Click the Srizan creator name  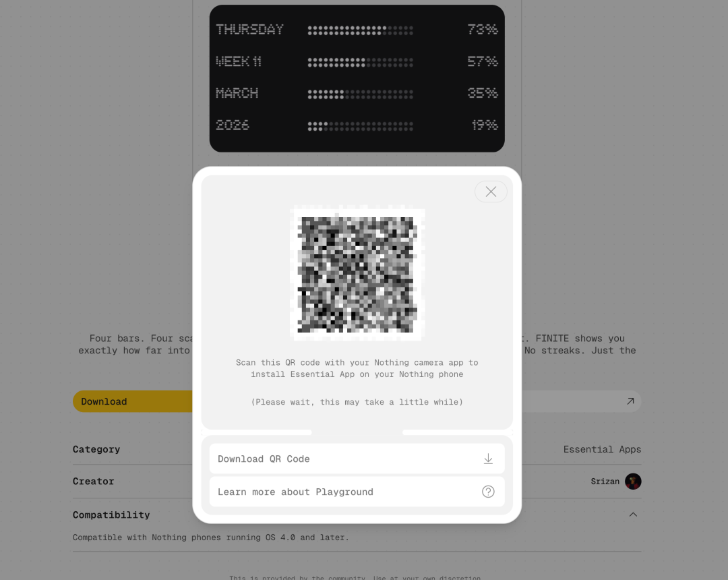tap(605, 481)
